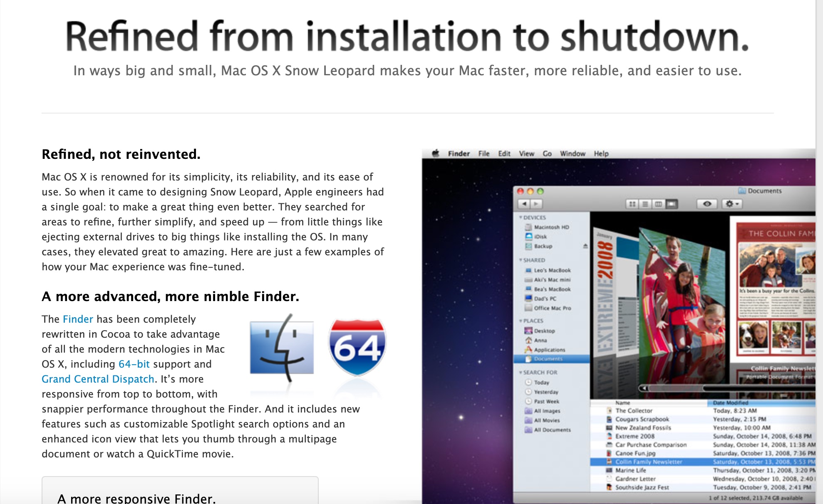Follow the 64-bit hyperlink

[x=134, y=364]
